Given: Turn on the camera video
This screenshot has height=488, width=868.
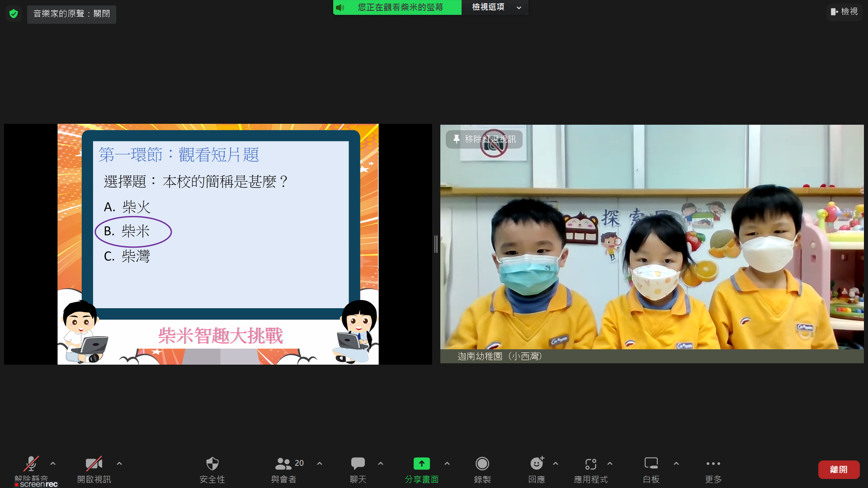Looking at the screenshot, I should click(x=94, y=464).
